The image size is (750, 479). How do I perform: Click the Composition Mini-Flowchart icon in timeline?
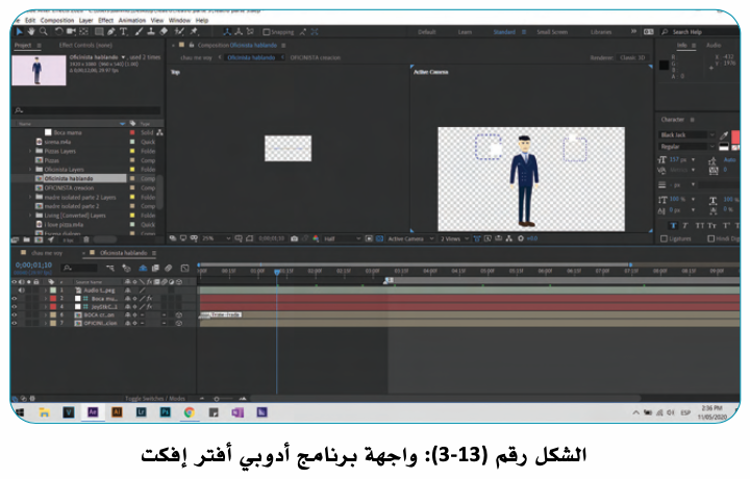click(110, 268)
